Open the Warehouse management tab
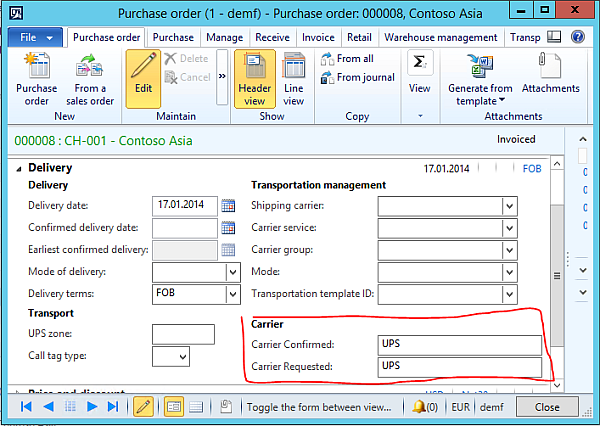 [440, 37]
